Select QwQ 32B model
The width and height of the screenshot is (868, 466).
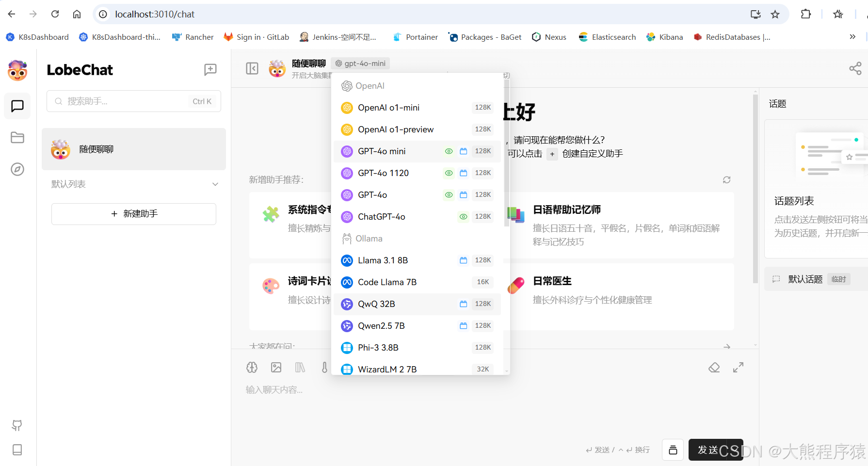(x=417, y=304)
